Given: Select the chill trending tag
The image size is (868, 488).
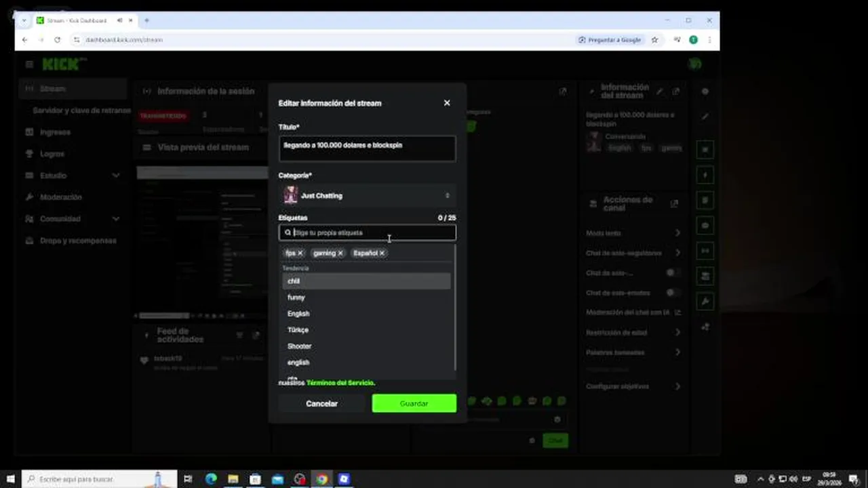Looking at the screenshot, I should (x=366, y=281).
